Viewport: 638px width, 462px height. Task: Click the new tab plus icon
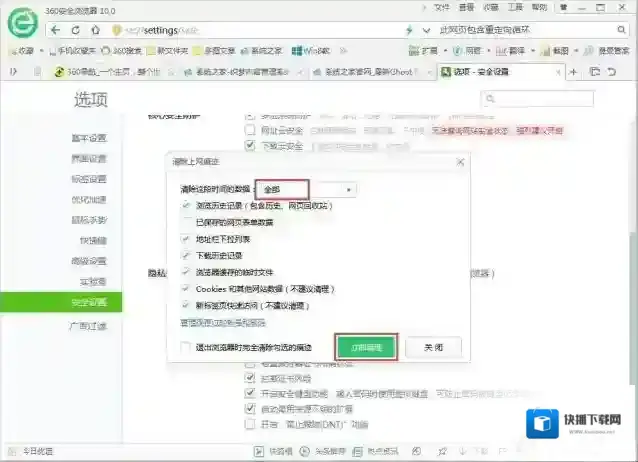point(574,72)
